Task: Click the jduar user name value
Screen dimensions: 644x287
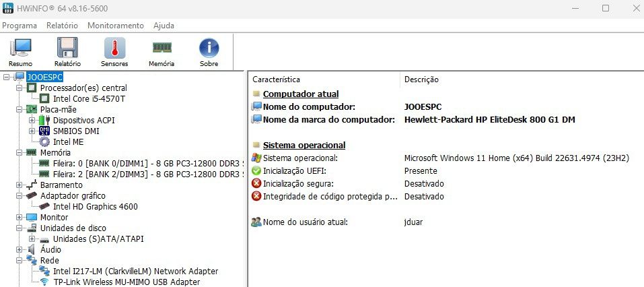Action: [x=413, y=222]
